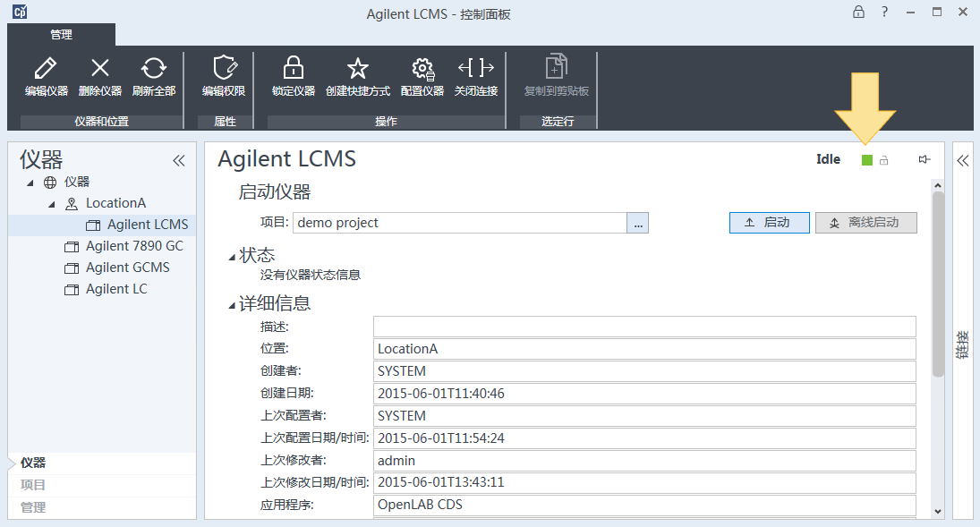Click the 上次修改日期/时间 field 2015-06-01T13:43:11

pos(644,482)
